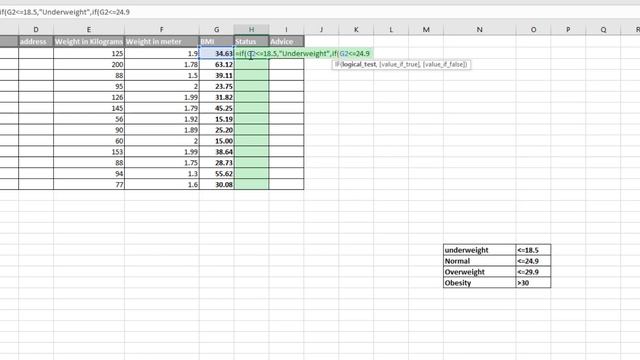Click the BMI value 15.00
Screen dimensions: 640x360
216,141
